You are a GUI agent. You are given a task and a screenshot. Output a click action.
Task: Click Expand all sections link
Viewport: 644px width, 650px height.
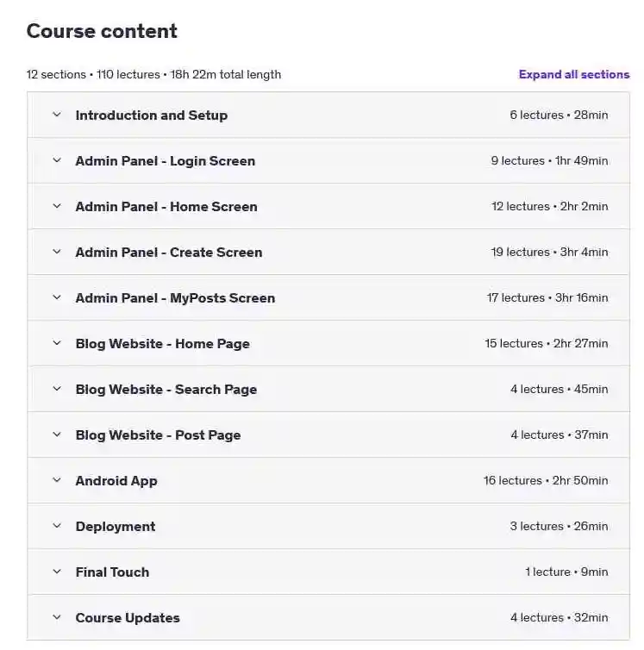coord(574,75)
